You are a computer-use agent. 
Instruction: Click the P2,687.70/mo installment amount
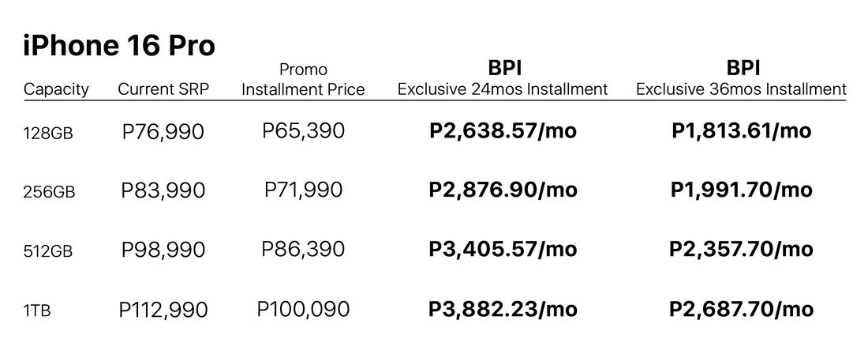(x=741, y=309)
